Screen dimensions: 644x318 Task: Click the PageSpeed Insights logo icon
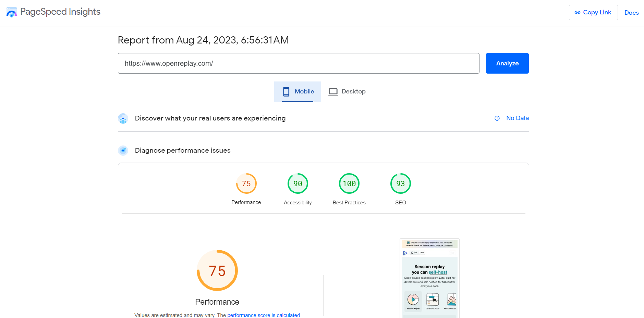12,12
